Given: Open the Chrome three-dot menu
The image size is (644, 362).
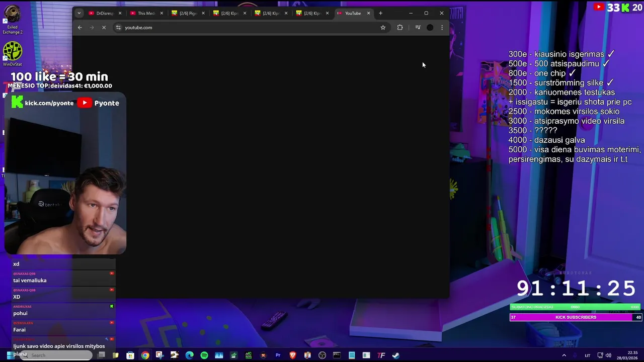Looking at the screenshot, I should click(x=442, y=28).
